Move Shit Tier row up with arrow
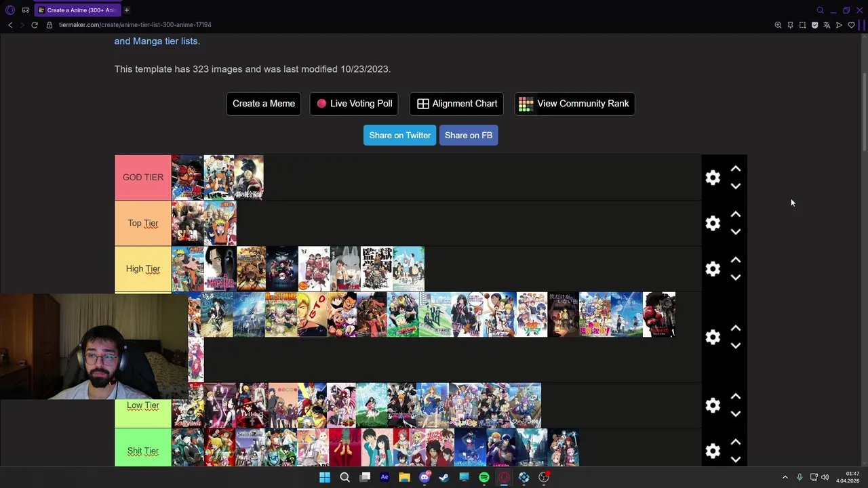 [736, 442]
